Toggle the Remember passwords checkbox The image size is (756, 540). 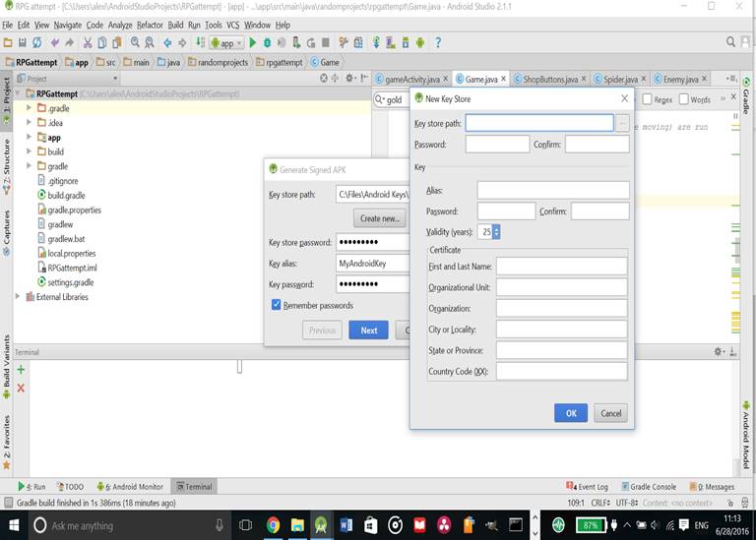click(x=277, y=305)
